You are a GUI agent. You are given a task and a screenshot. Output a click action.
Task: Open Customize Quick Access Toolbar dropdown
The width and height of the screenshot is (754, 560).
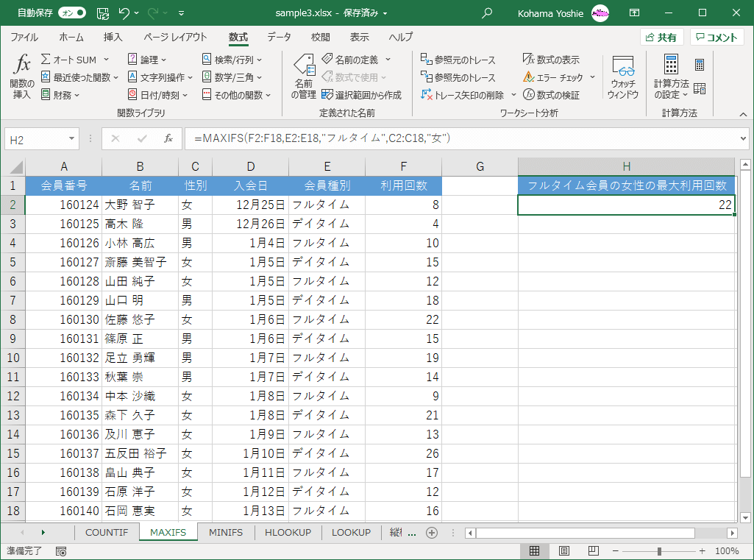coord(181,13)
